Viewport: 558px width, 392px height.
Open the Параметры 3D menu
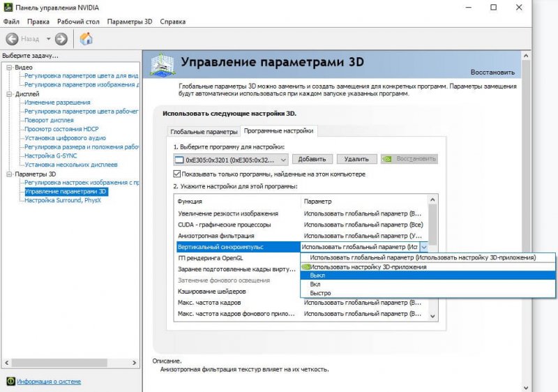click(130, 22)
